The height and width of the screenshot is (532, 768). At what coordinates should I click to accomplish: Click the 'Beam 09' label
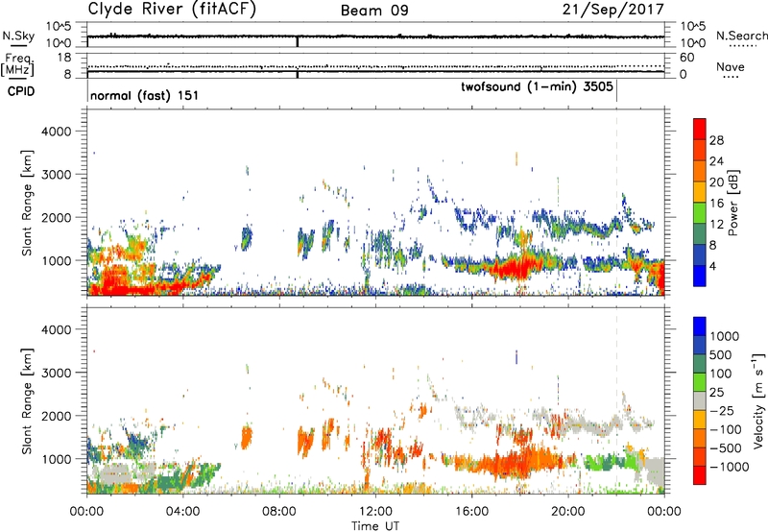pyautogui.click(x=374, y=11)
